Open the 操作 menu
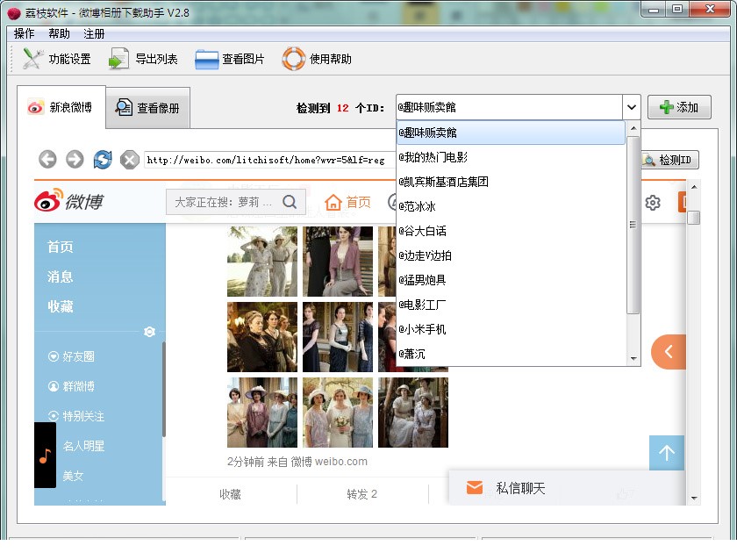Screen dimensions: 737x560 point(24,34)
